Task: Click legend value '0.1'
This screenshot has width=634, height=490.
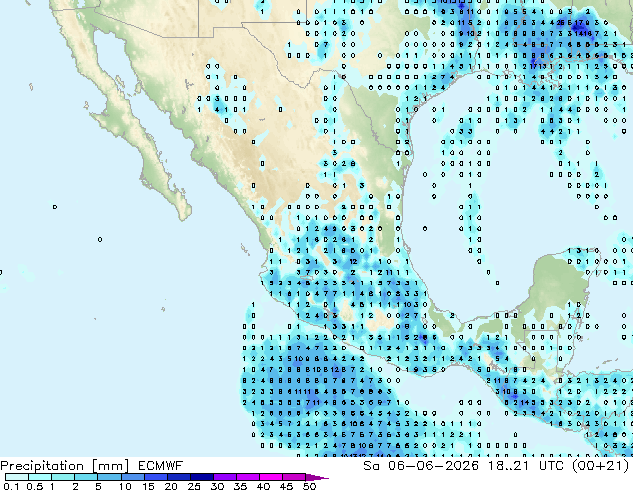Action: coord(11,486)
